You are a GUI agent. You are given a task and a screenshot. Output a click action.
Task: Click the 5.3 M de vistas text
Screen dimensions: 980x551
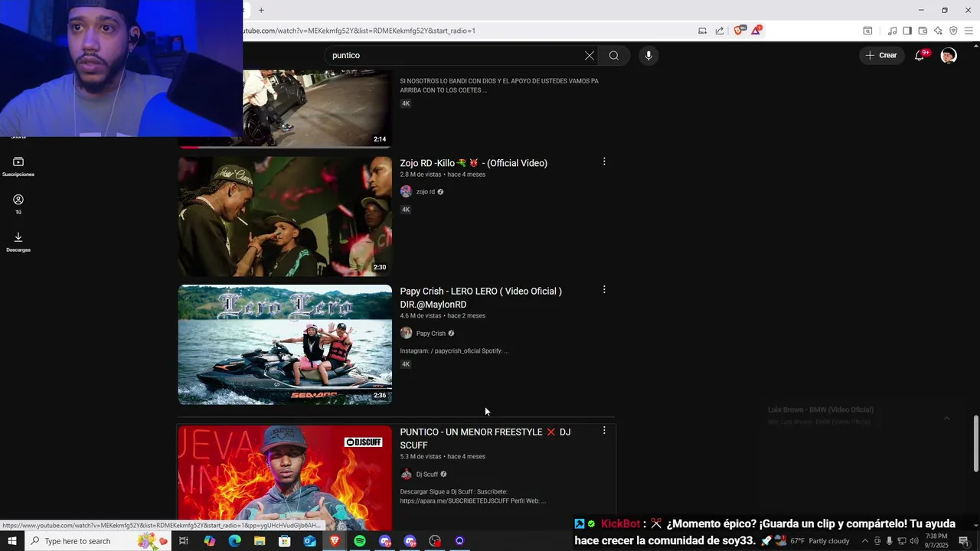pyautogui.click(x=420, y=457)
